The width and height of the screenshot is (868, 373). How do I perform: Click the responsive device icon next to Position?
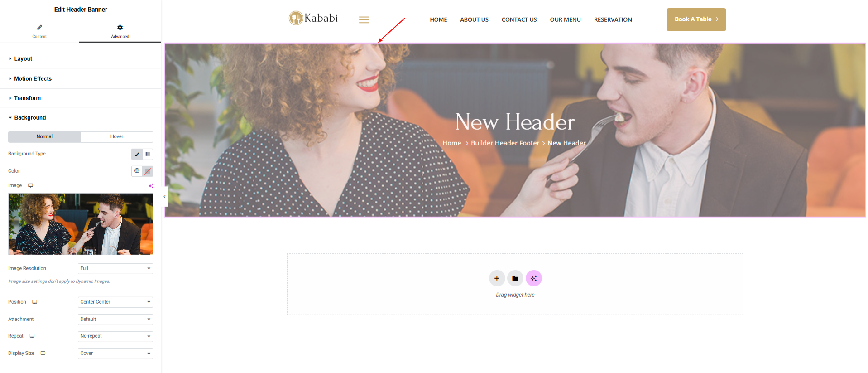[34, 302]
